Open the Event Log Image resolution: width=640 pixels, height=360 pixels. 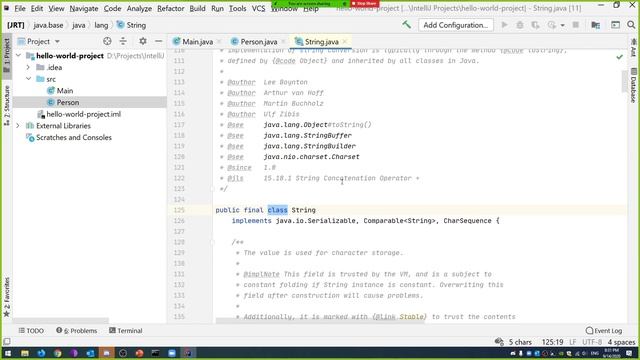(604, 331)
